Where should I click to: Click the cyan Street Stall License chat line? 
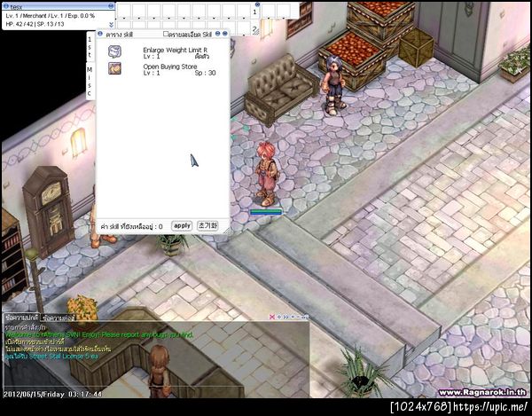[x=51, y=356]
